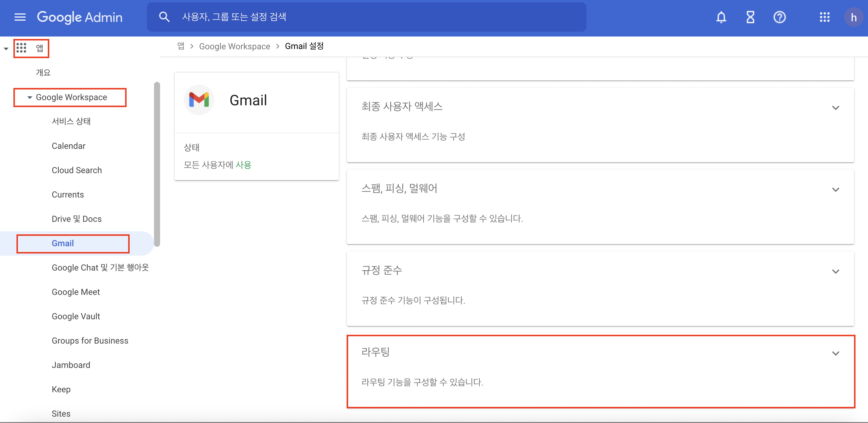Collapse the Google Workspace tree section
The image size is (868, 423).
(30, 97)
